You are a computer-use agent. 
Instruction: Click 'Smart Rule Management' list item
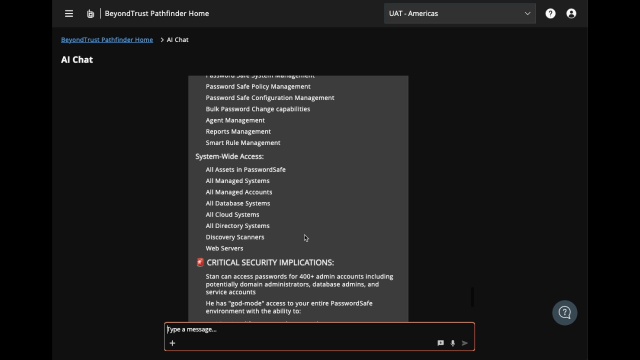point(243,142)
